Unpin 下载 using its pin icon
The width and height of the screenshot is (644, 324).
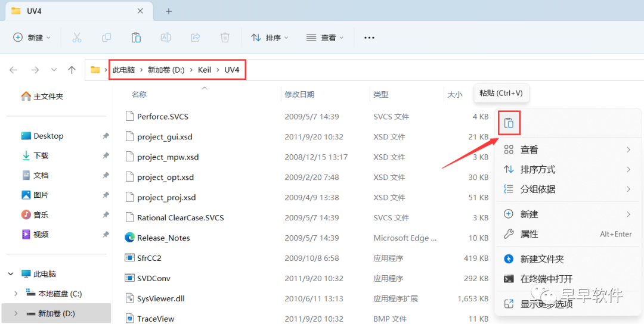106,155
